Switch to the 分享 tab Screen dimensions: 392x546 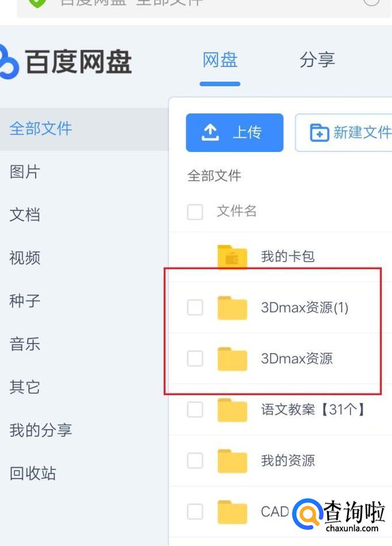click(x=317, y=60)
